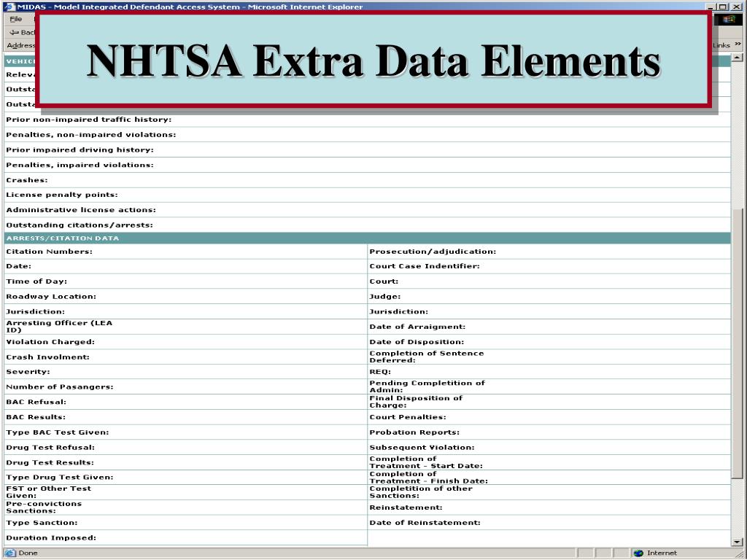Click the Windows logo throbber icon
This screenshot has height=560, width=747.
tap(729, 20)
